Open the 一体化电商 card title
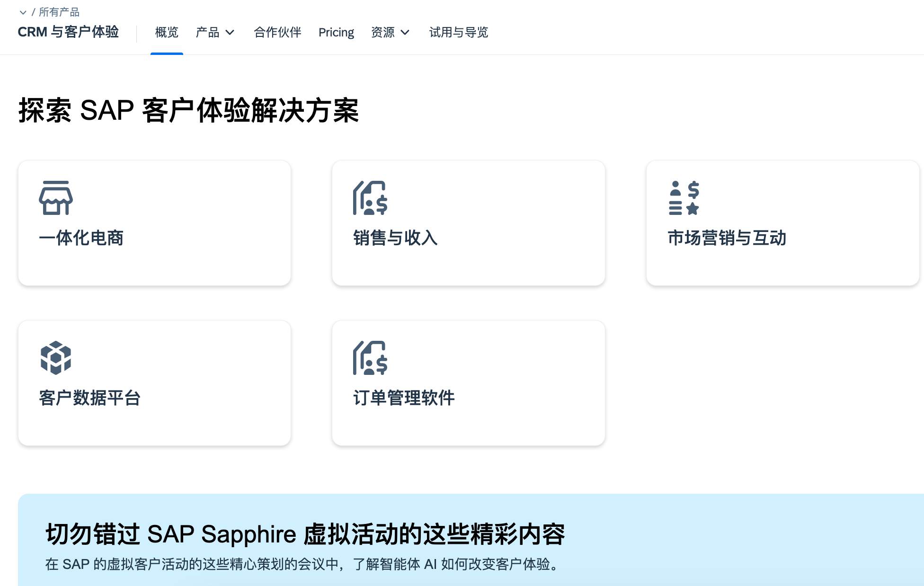The image size is (924, 586). click(81, 238)
